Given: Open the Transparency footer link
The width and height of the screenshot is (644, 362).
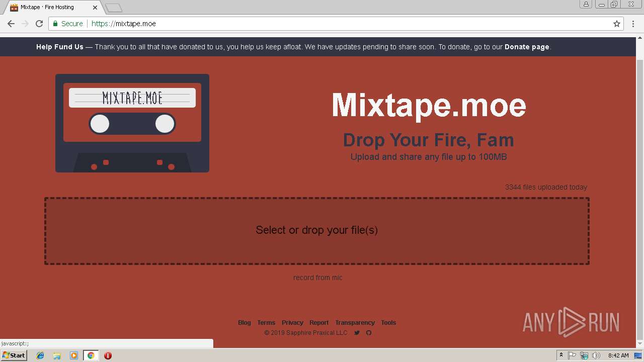Looking at the screenshot, I should click(x=355, y=323).
